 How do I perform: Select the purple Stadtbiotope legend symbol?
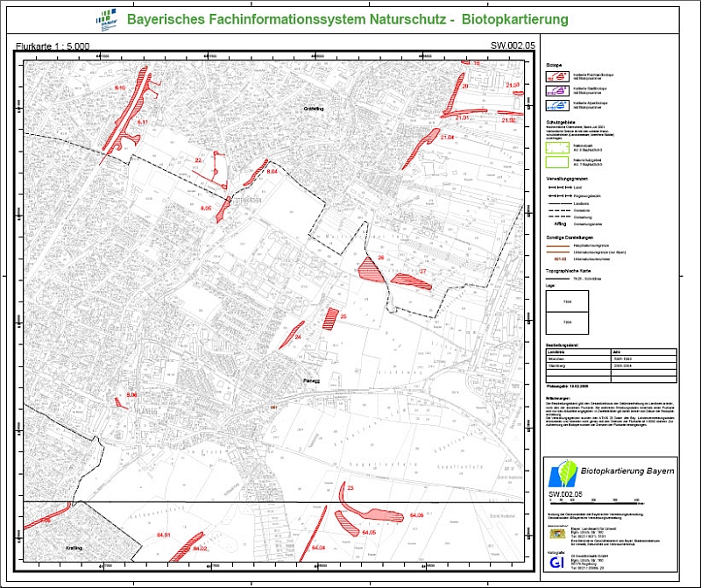(x=558, y=89)
